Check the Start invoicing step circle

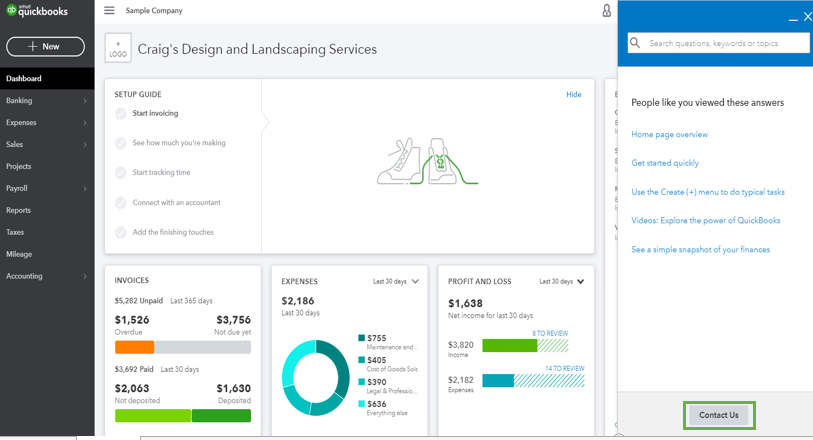click(x=120, y=113)
